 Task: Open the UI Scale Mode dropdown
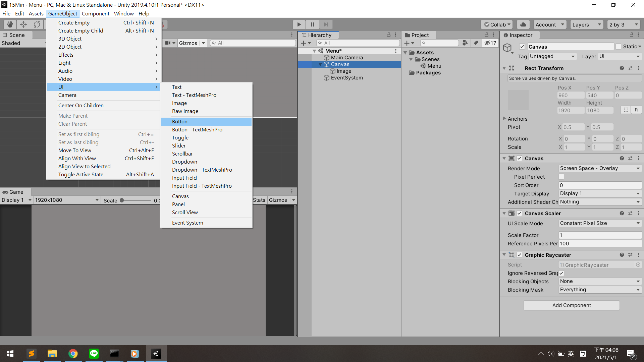pyautogui.click(x=600, y=223)
